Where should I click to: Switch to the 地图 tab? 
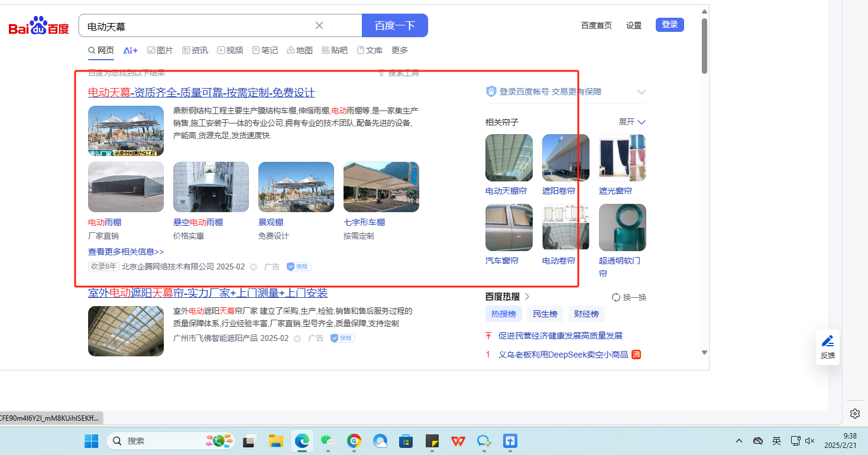300,50
